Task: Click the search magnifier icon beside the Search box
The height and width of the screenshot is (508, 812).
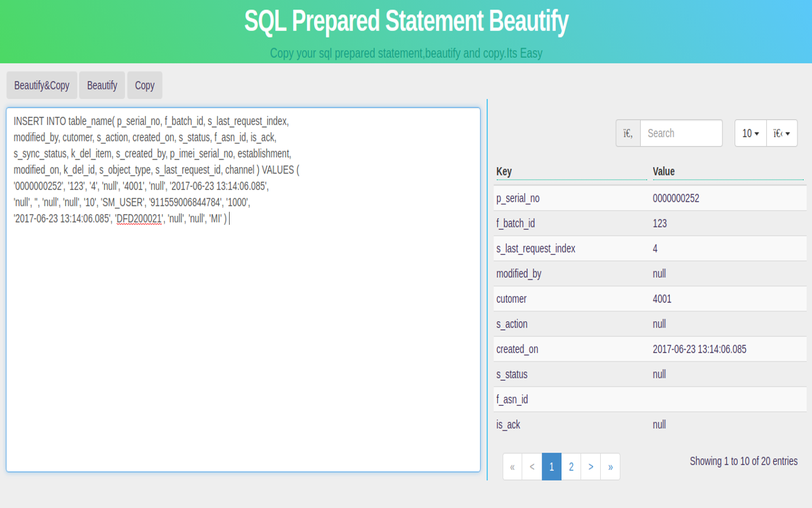Action: tap(627, 133)
